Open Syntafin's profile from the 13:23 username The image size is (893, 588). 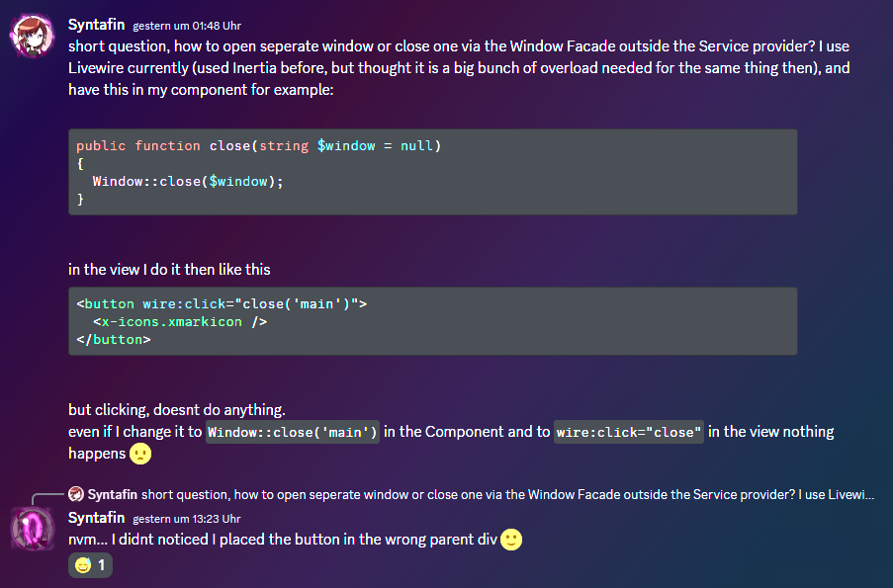[96, 518]
